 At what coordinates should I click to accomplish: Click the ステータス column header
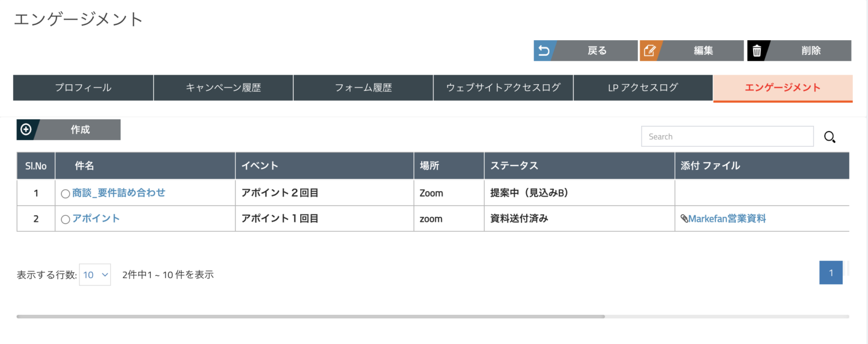point(579,166)
